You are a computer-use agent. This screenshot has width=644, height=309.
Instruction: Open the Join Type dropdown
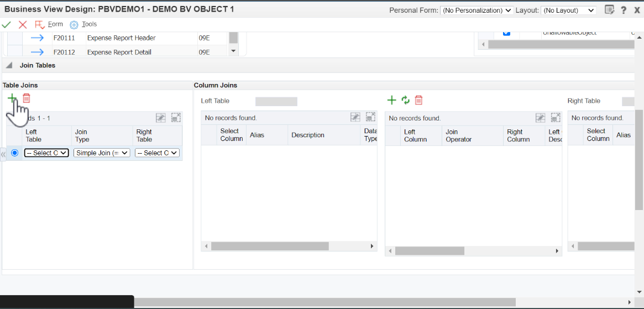click(x=102, y=153)
